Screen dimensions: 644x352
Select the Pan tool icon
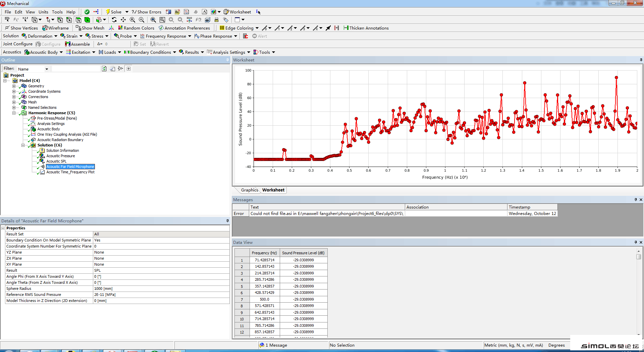pyautogui.click(x=123, y=20)
